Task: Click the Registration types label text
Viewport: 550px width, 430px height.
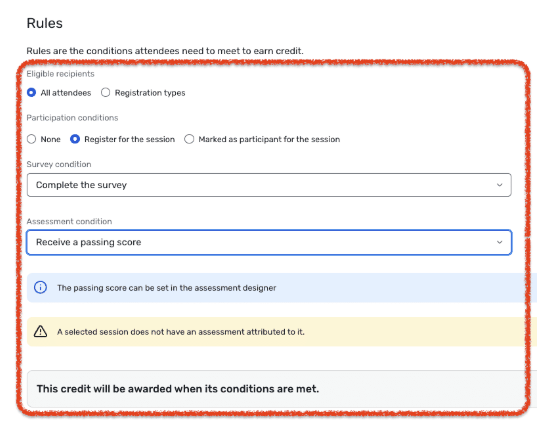Action: point(150,93)
